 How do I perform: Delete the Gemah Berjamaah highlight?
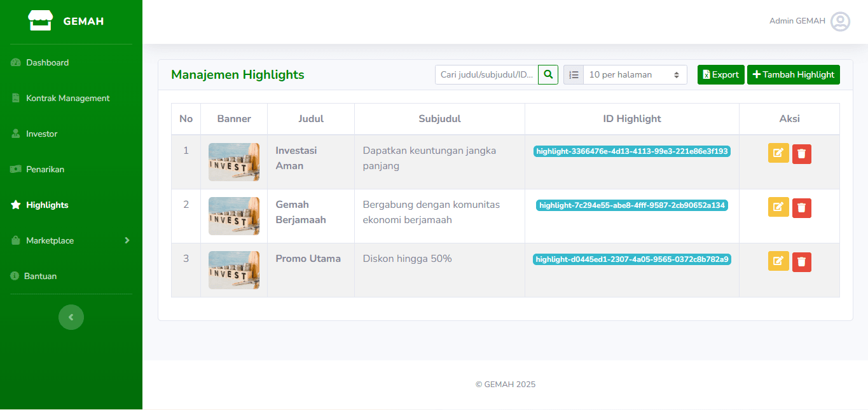pyautogui.click(x=801, y=208)
